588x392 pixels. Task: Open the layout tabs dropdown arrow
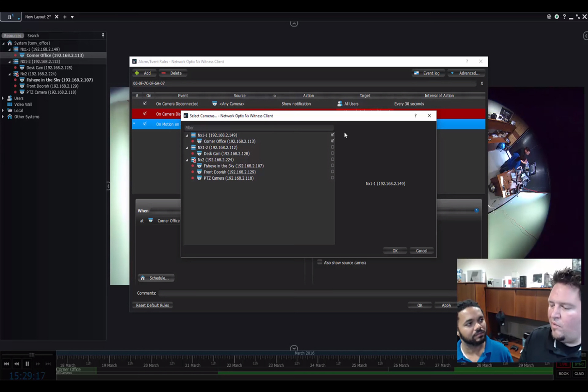click(x=72, y=17)
